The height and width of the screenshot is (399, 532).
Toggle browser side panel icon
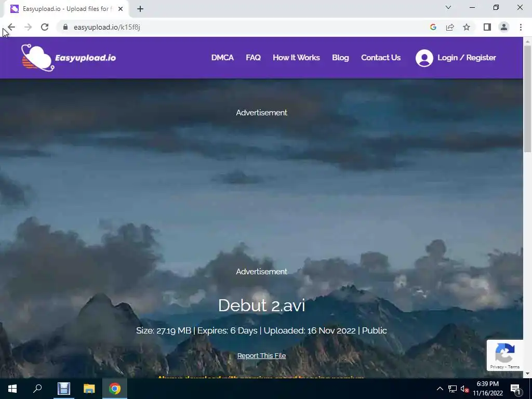click(x=487, y=27)
